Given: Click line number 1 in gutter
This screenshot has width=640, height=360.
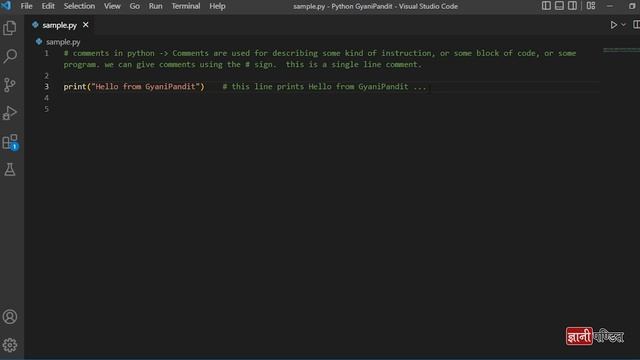Looking at the screenshot, I should click(x=46, y=53).
